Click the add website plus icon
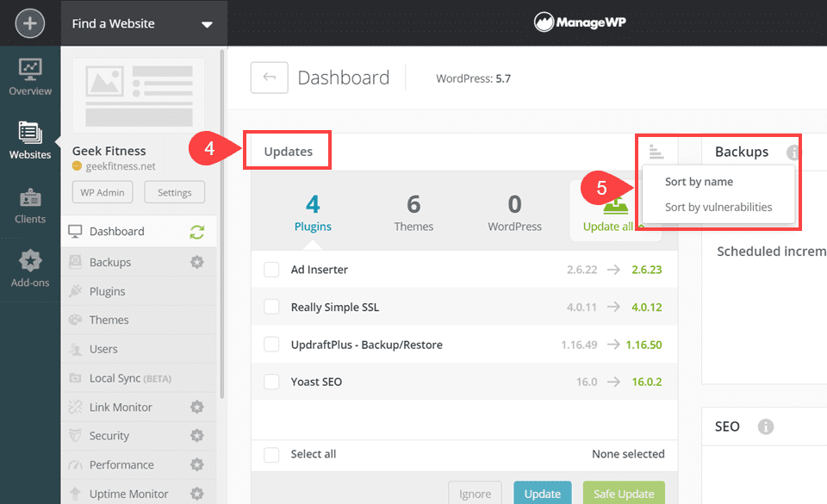The image size is (827, 504). point(29,23)
